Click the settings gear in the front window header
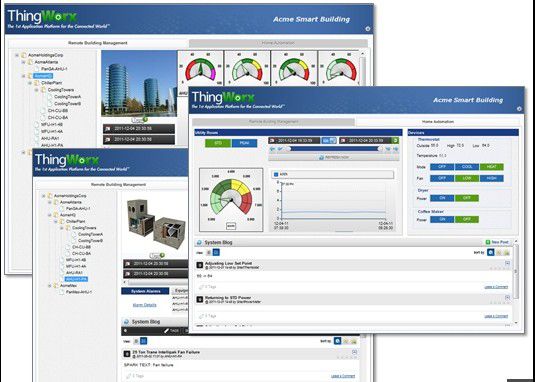The image size is (535, 382). pos(519,109)
